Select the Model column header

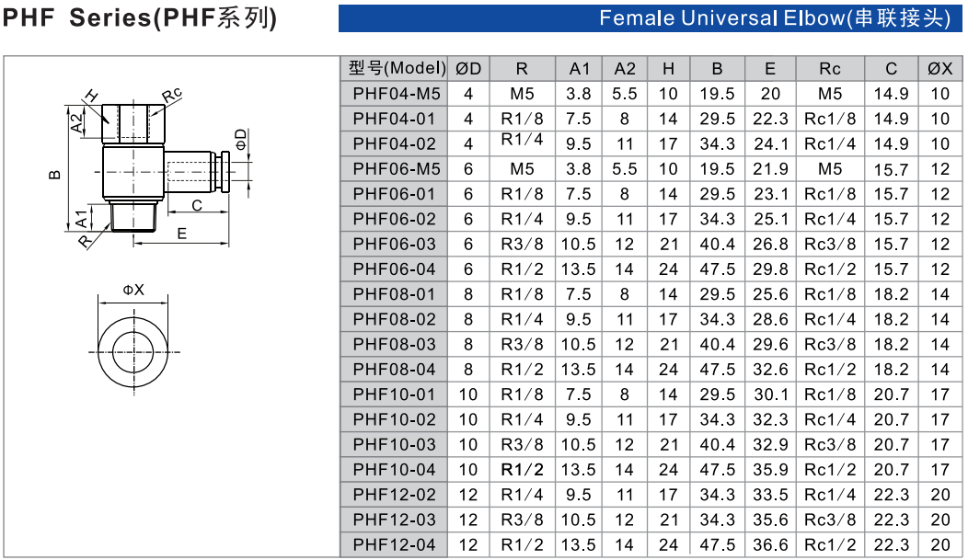(397, 69)
